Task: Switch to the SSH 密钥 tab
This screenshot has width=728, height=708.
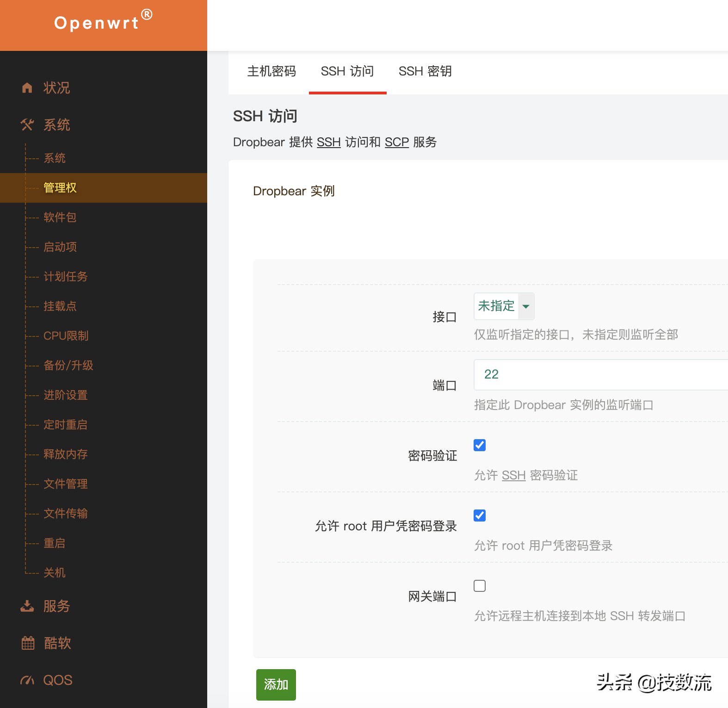Action: (x=425, y=71)
